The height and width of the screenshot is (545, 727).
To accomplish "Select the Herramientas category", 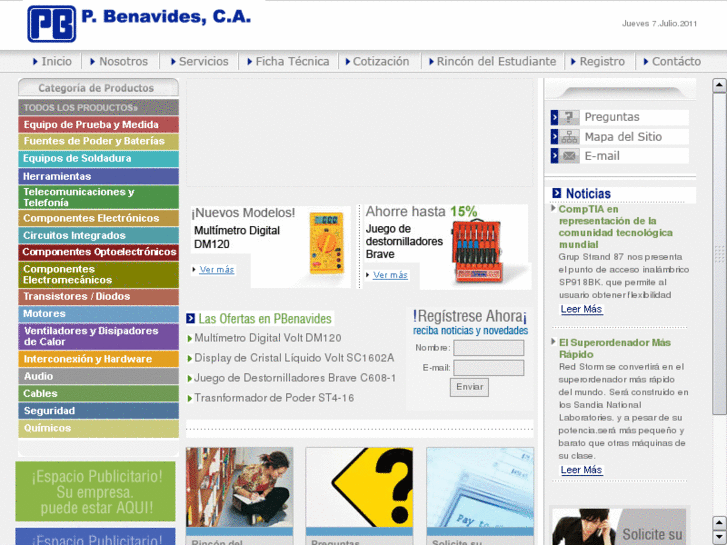I will click(98, 176).
